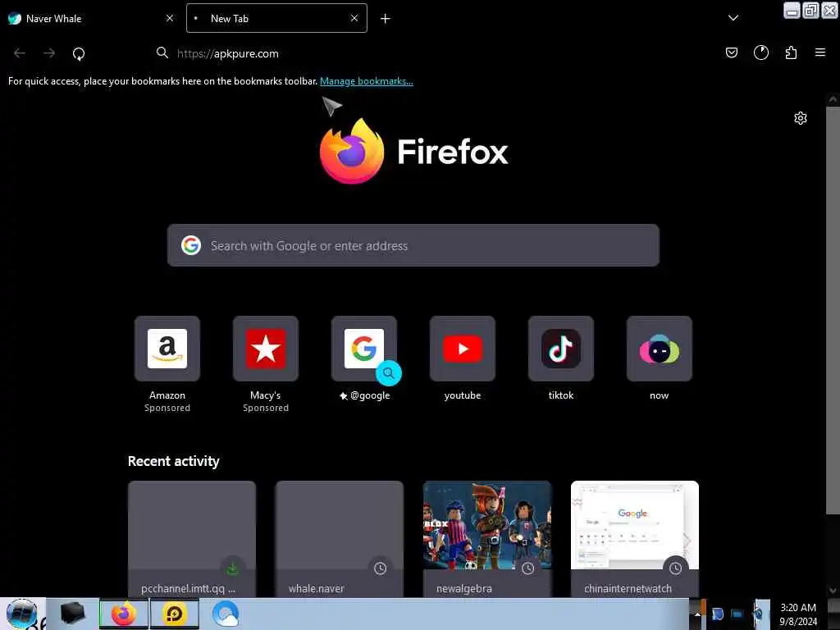Click the Google logo in the search box
Screen dimensions: 840x630
pyautogui.click(x=190, y=245)
